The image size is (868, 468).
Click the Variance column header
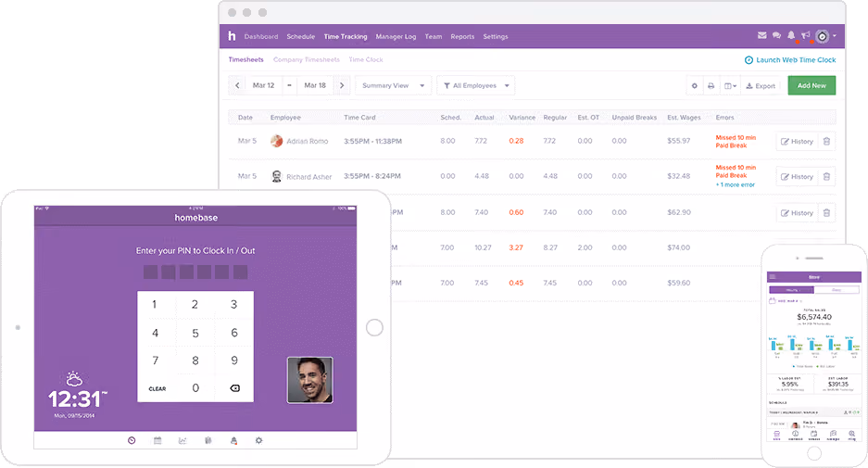(522, 118)
